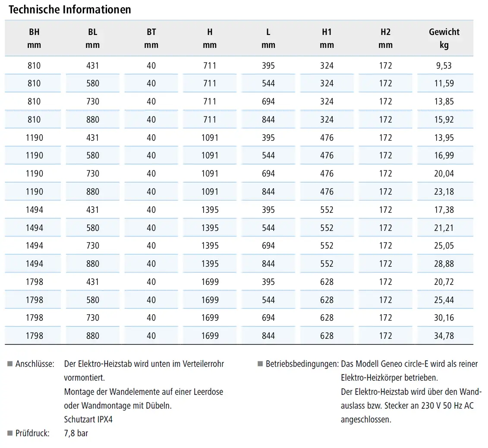
Task: Select the 7,8 bar Prüfdruck value
Action: pyautogui.click(x=76, y=433)
